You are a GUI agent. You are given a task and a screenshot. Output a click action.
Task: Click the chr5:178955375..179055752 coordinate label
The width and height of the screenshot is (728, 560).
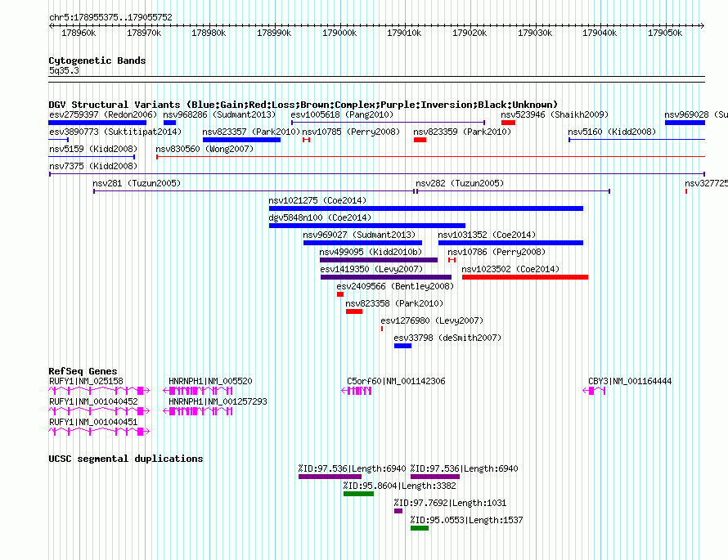[x=110, y=17]
